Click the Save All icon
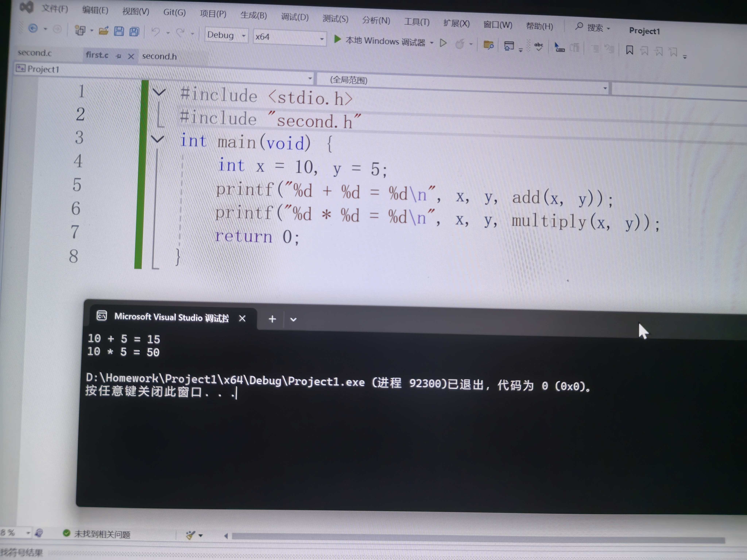Viewport: 747px width, 560px height. (x=134, y=32)
